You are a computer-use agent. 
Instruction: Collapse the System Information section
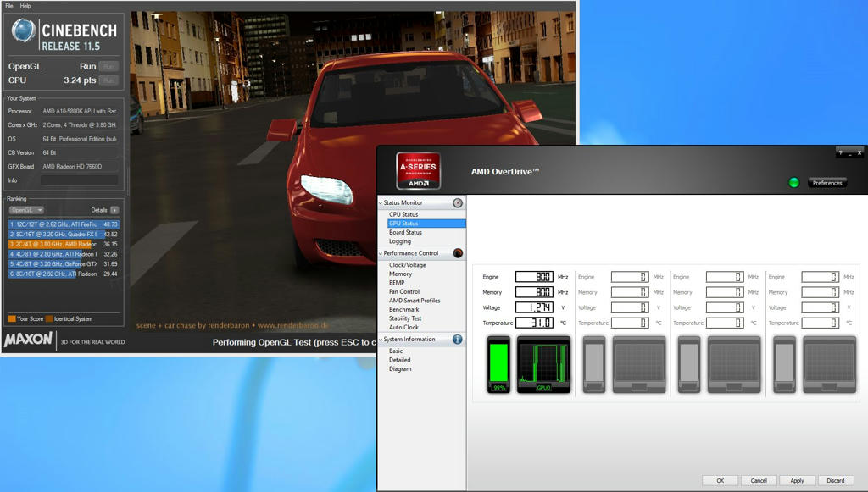click(x=381, y=340)
